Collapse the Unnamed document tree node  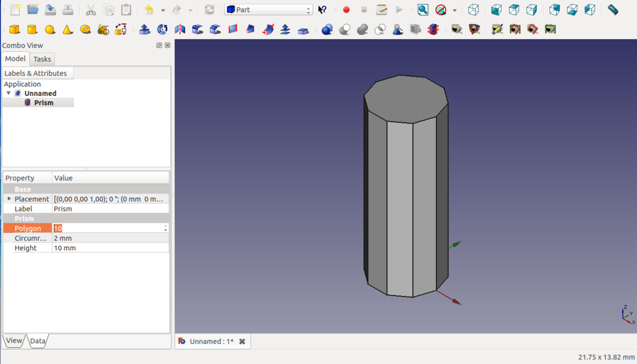click(8, 93)
